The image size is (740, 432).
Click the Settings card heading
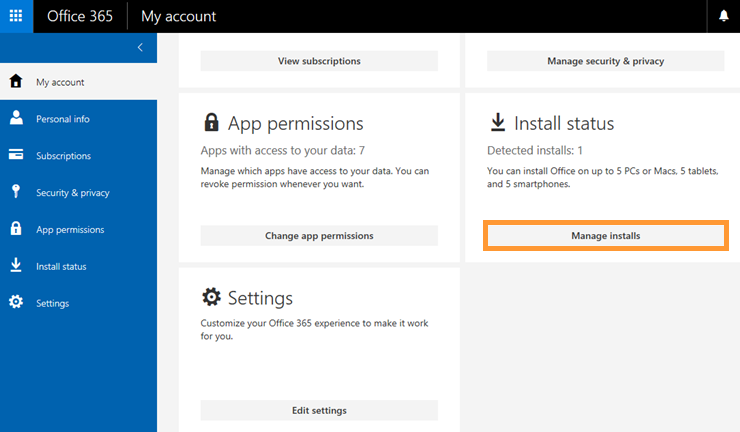point(260,298)
